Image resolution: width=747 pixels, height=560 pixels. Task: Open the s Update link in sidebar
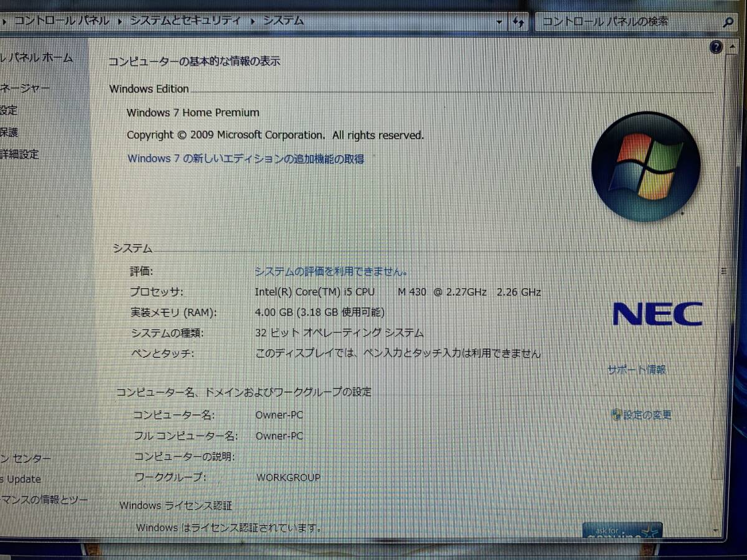coord(21,479)
